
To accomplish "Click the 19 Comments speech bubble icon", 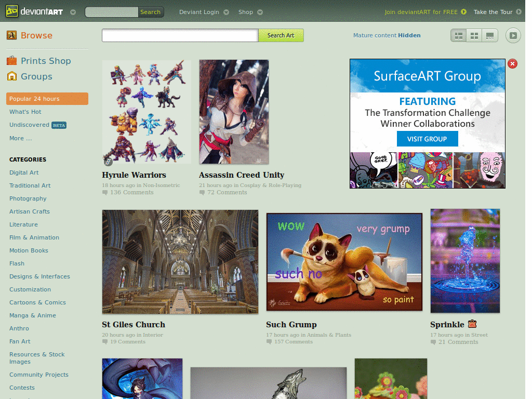I will [105, 342].
